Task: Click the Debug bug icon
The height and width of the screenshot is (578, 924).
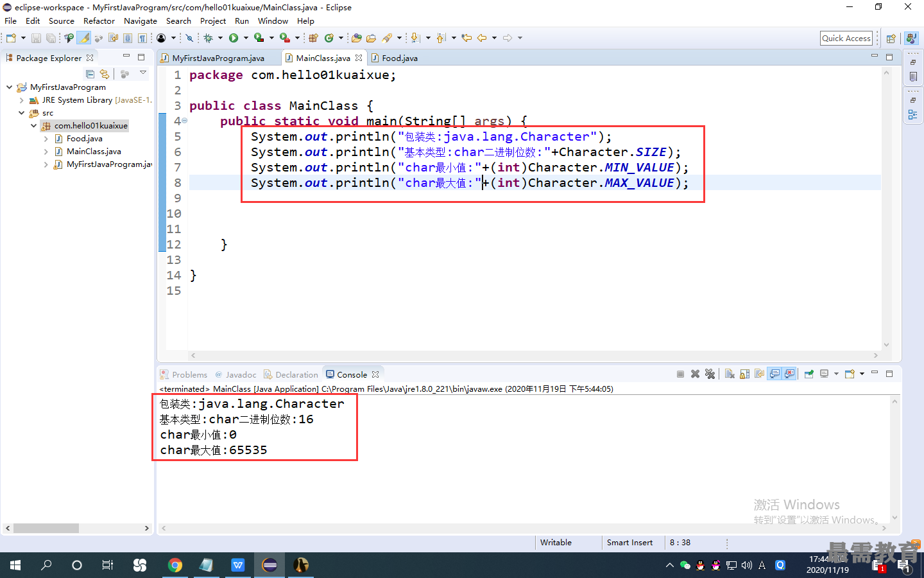Action: [208, 38]
